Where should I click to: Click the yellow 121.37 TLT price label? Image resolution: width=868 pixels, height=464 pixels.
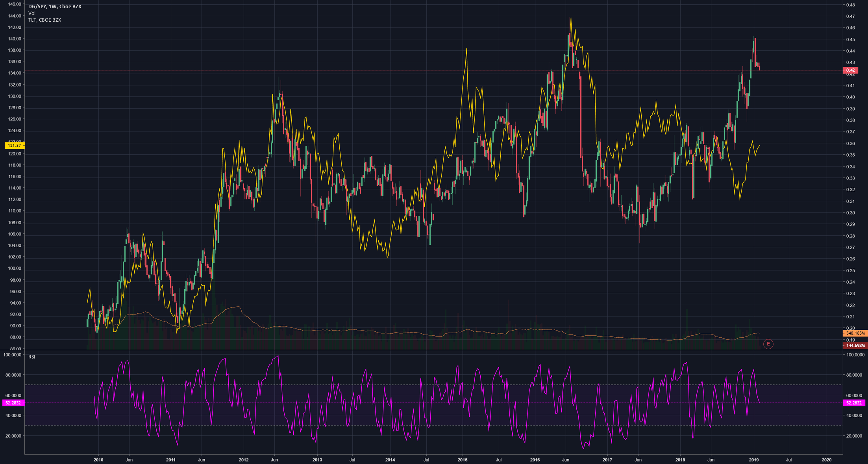[15, 146]
